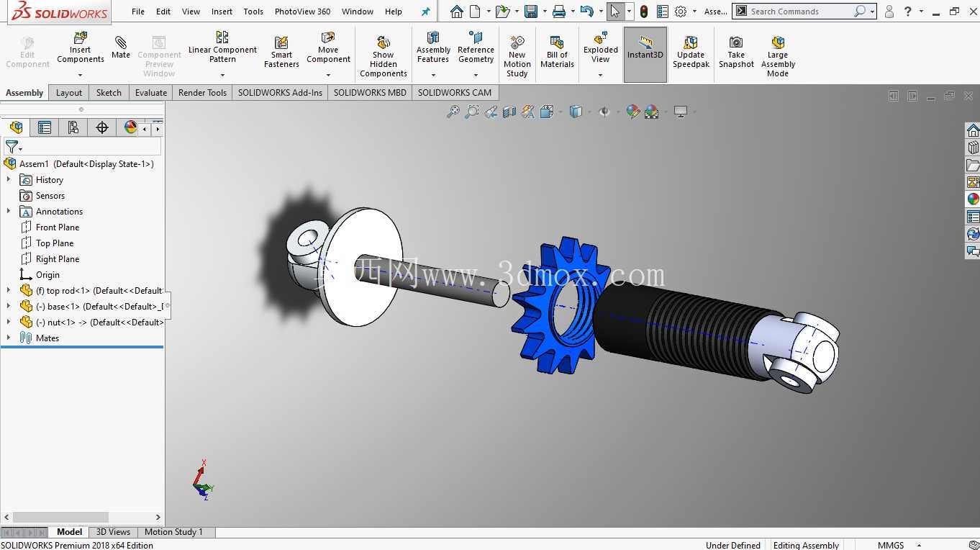
Task: Open the Render Tools tab
Action: (202, 92)
